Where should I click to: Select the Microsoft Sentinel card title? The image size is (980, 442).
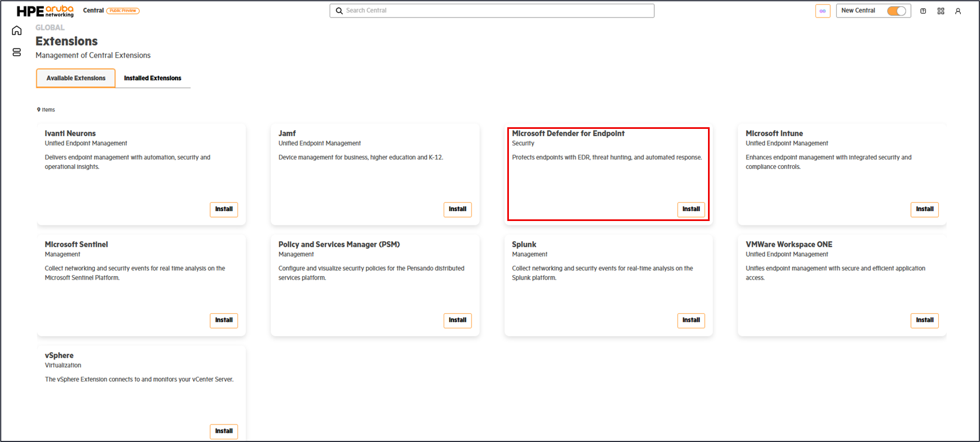pyautogui.click(x=76, y=245)
